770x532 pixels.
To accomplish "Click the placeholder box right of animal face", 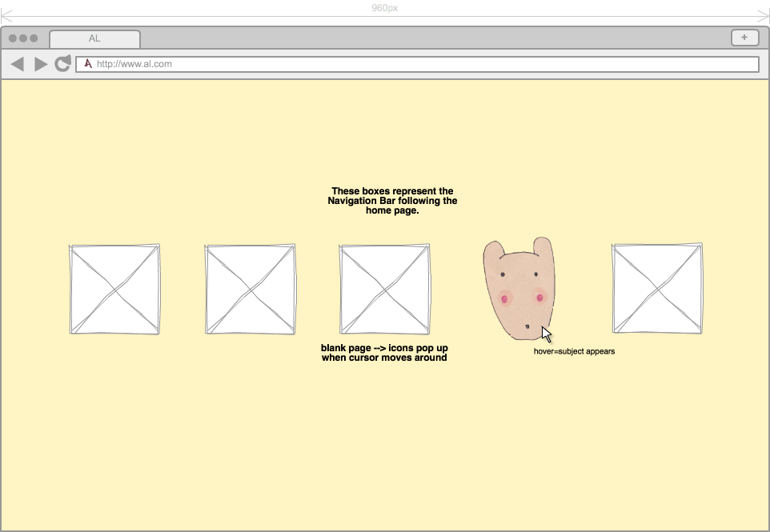I will pos(658,288).
